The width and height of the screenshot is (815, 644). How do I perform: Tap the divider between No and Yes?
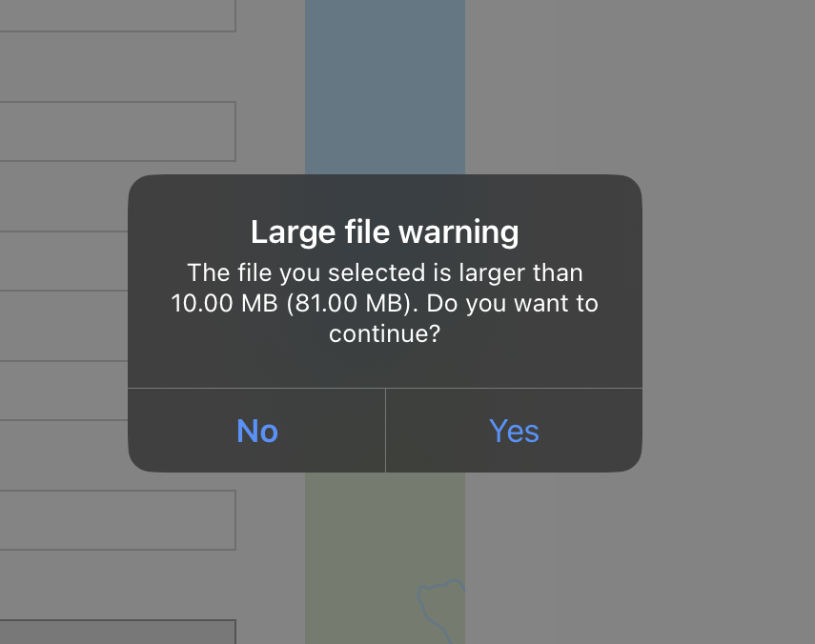(x=384, y=431)
